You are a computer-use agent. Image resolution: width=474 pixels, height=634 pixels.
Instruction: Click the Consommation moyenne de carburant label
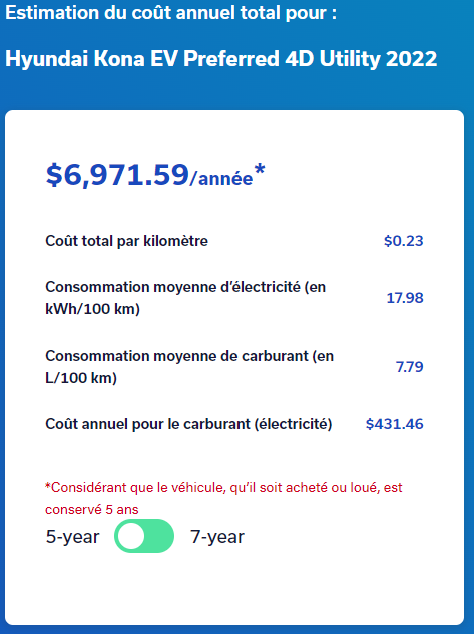(190, 367)
